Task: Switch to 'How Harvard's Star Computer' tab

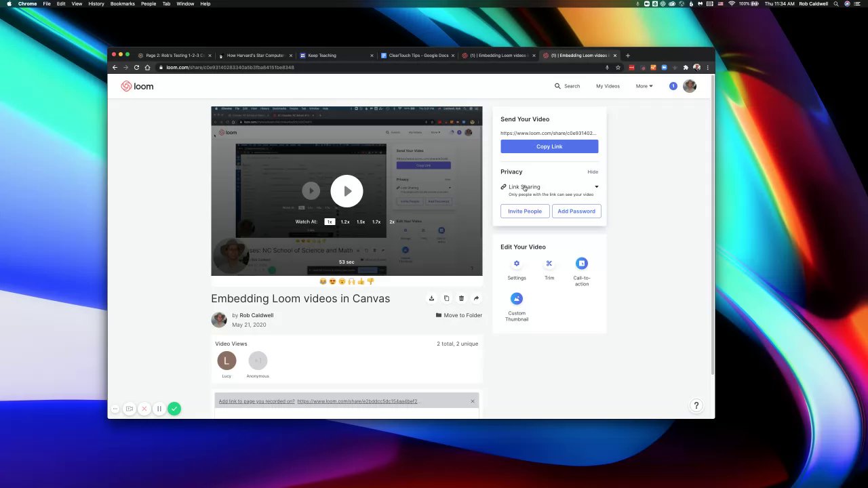Action: (x=255, y=56)
